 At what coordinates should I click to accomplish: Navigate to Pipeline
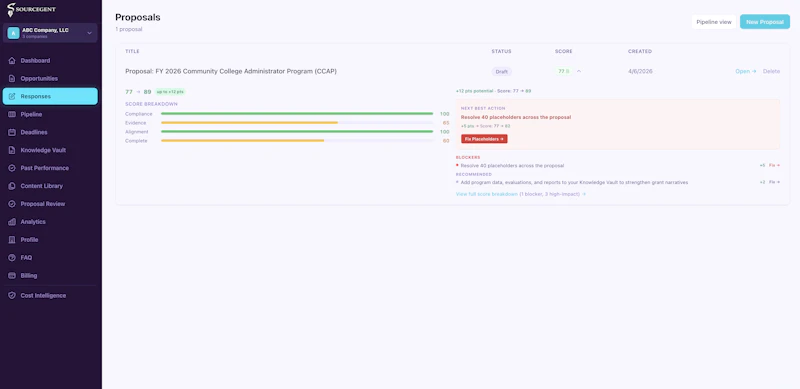tap(50, 114)
